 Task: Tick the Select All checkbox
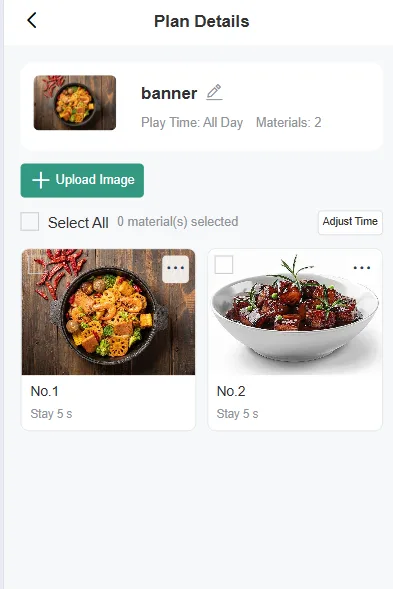(x=30, y=221)
